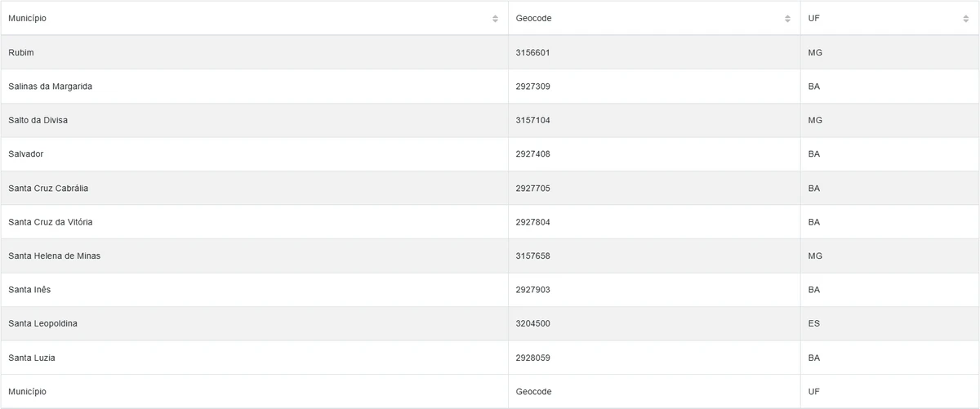Click the footer Geocode label

click(x=533, y=392)
